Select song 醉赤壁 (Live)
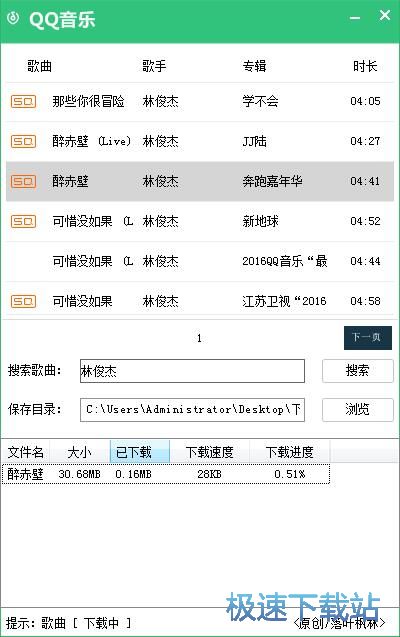400x637 pixels. (x=92, y=141)
